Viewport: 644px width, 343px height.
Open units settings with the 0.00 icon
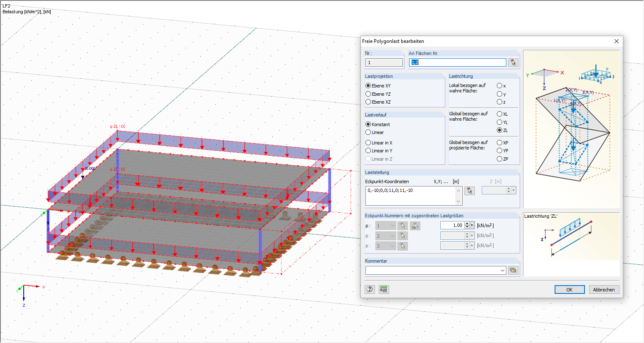[383, 289]
